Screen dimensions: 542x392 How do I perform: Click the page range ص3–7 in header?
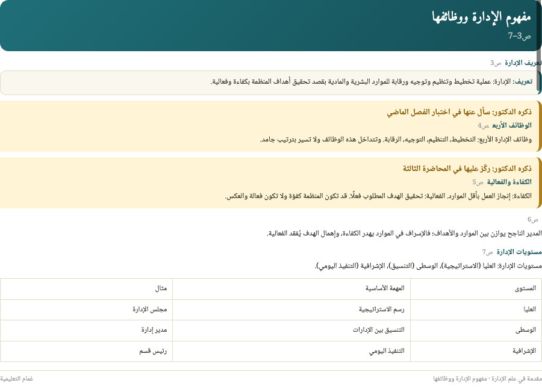click(x=519, y=36)
